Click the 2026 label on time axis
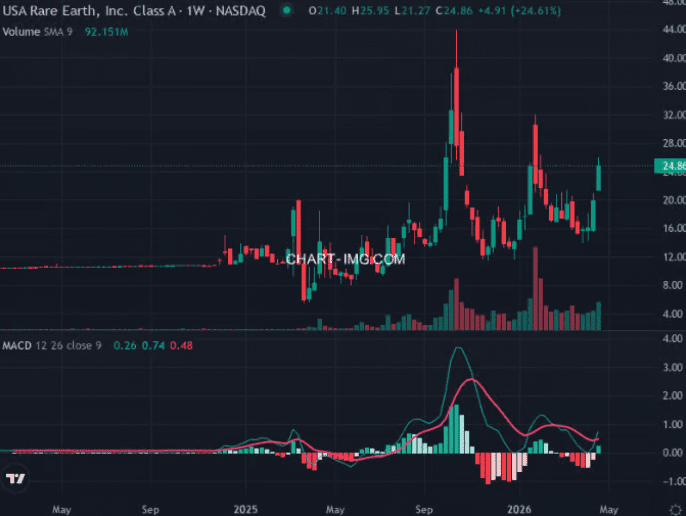 [517, 508]
